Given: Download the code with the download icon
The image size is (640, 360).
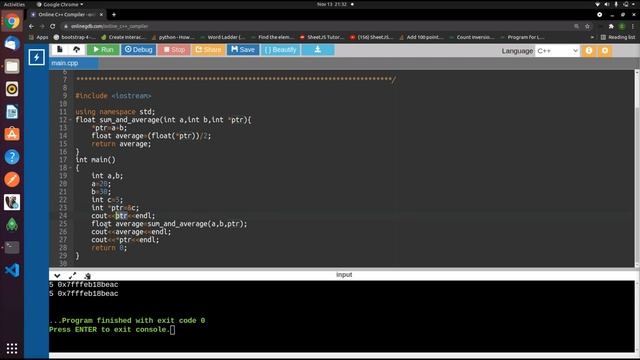Looking at the screenshot, I should click(x=318, y=49).
